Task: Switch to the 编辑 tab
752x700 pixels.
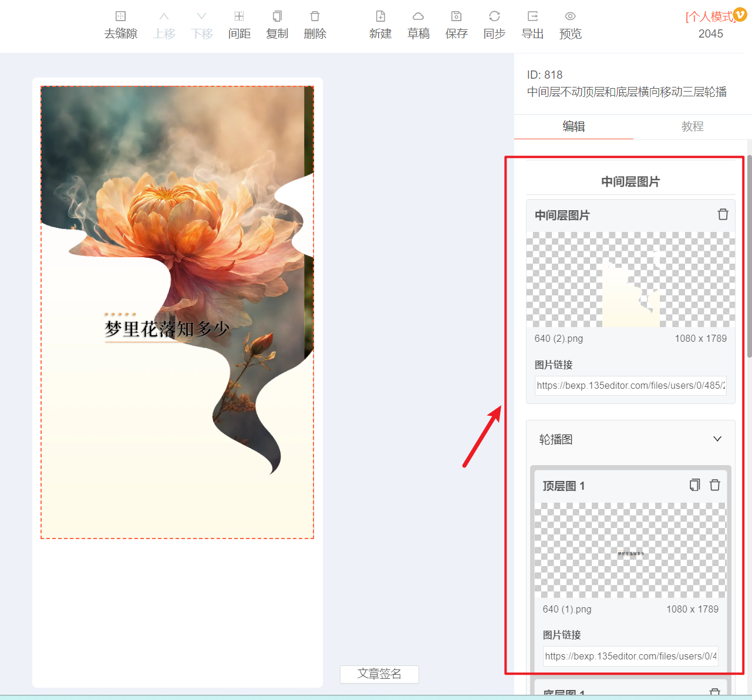Action: 574,126
